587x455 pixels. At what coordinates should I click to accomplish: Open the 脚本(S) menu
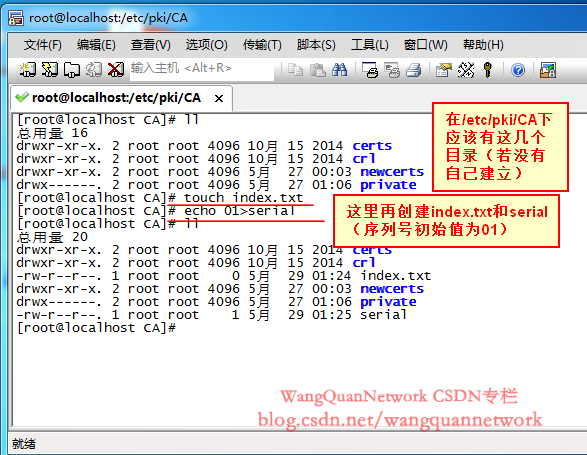[316, 45]
